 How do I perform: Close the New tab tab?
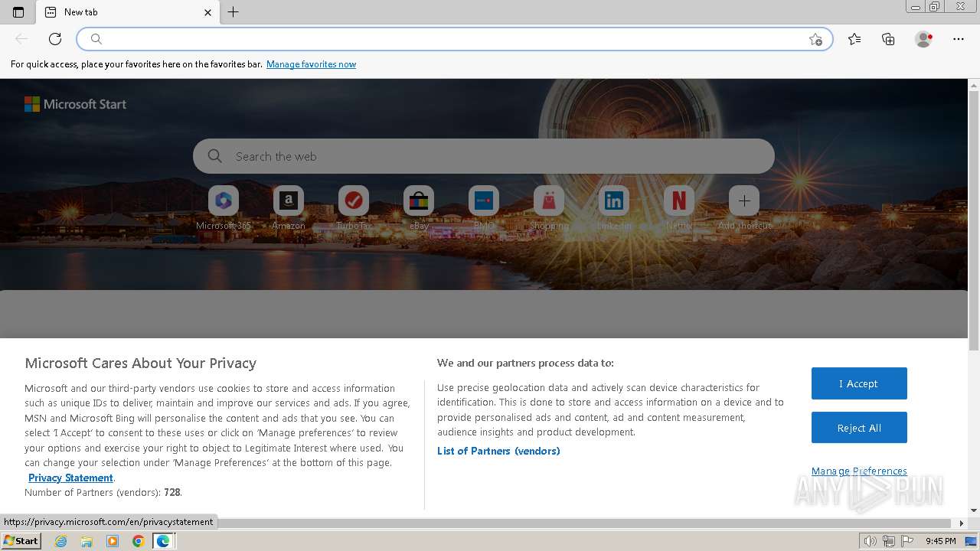click(x=207, y=12)
